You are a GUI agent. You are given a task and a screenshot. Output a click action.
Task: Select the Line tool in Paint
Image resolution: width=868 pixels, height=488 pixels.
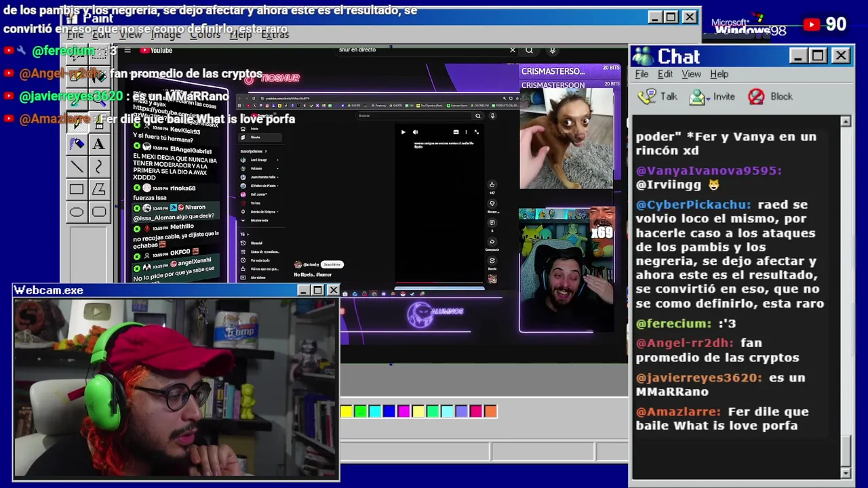[x=77, y=167]
